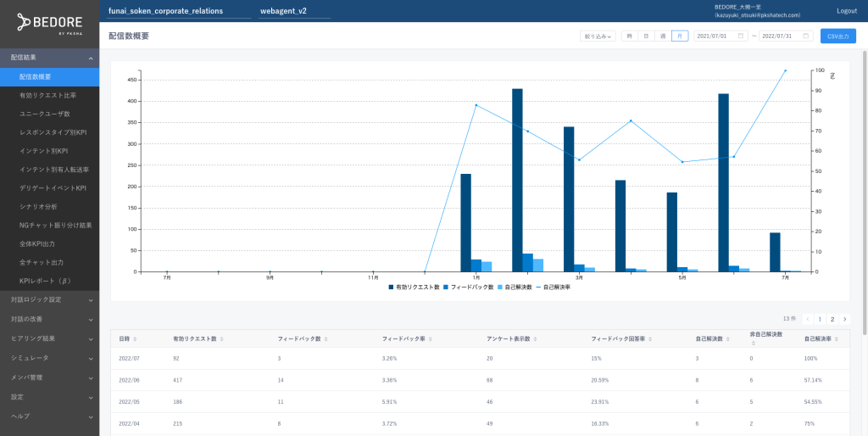
Task: Toggle 有効リクエスト数 legend color swatch
Action: [x=392, y=288]
